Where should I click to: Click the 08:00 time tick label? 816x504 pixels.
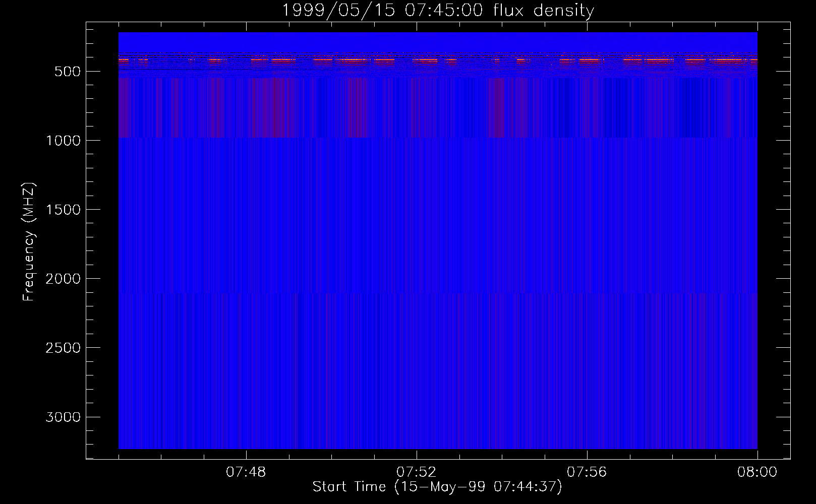(757, 472)
